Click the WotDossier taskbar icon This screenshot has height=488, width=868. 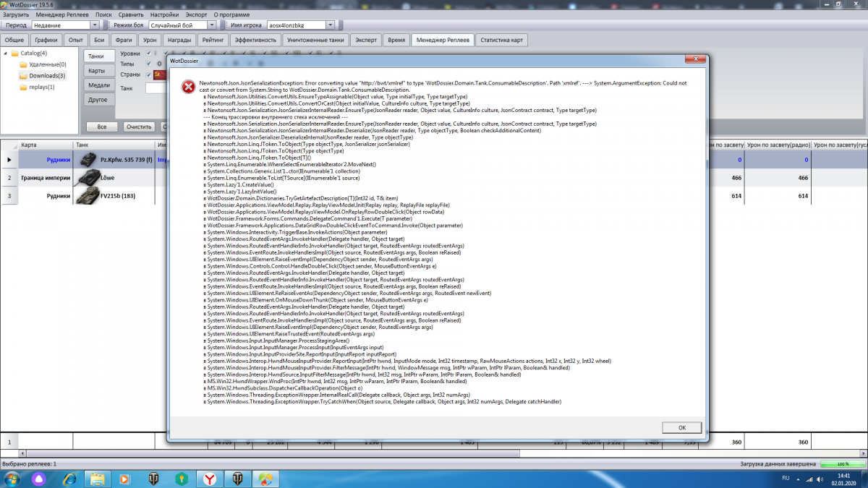[266, 479]
